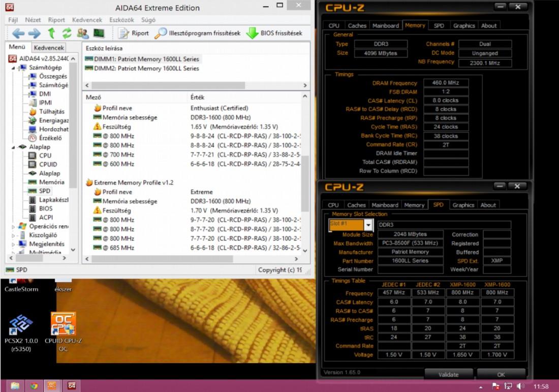Open the About tab in upper CPU-Z
Screen dimensions: 559x392
pos(489,26)
